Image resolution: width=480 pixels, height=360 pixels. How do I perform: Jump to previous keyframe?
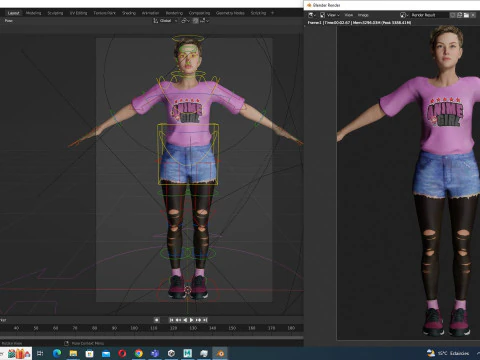click(178, 320)
